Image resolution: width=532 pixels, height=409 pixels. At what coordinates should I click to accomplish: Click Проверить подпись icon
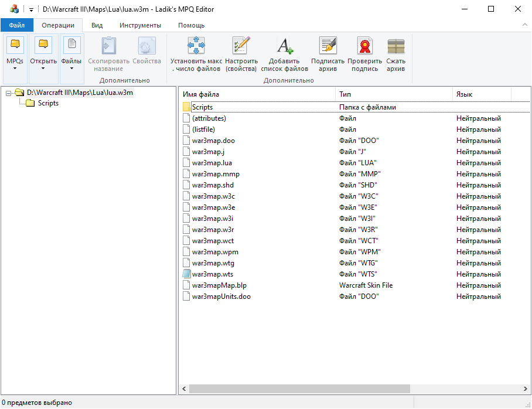pos(365,46)
